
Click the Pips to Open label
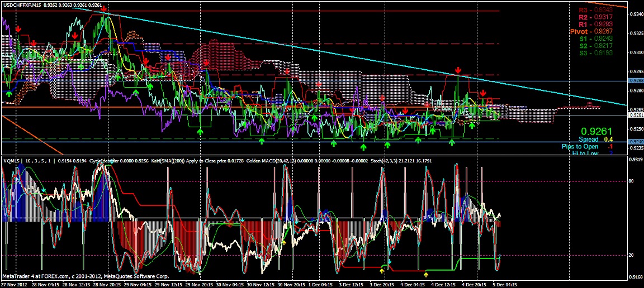point(580,146)
